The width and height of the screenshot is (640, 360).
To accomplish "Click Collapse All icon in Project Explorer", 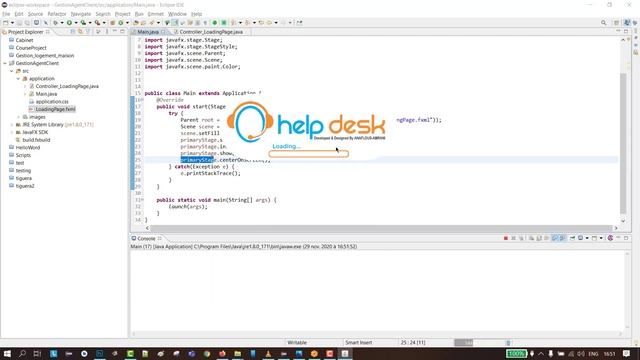I will coord(73,31).
